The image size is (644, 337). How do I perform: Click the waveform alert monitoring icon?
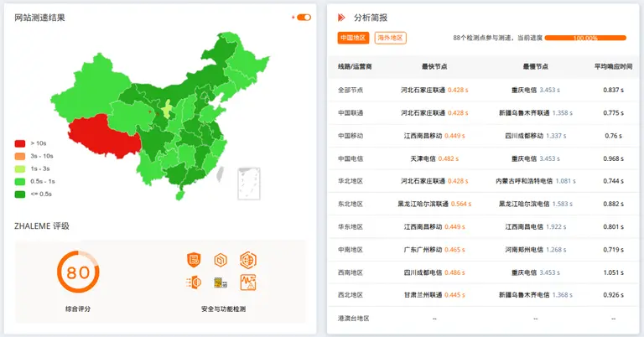(x=248, y=283)
